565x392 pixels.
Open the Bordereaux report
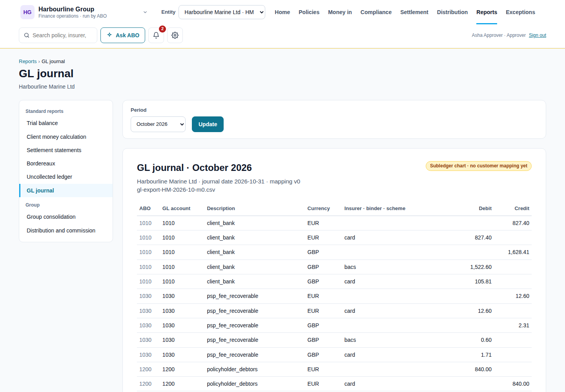click(66, 163)
